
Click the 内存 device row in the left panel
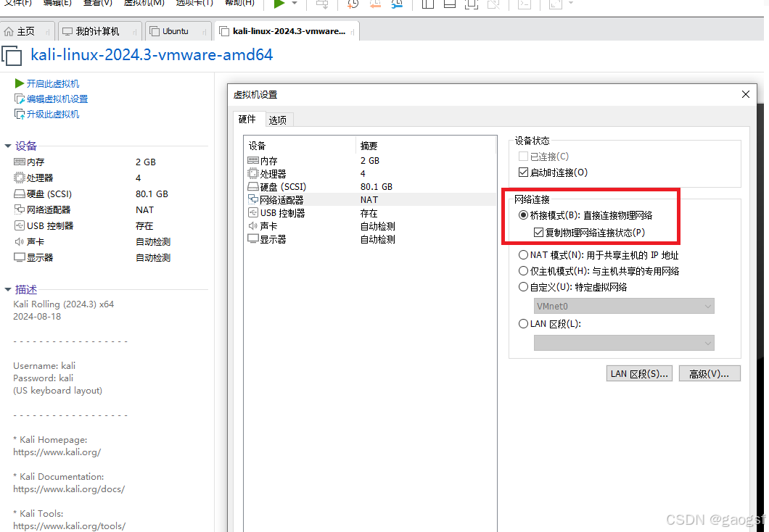point(93,162)
